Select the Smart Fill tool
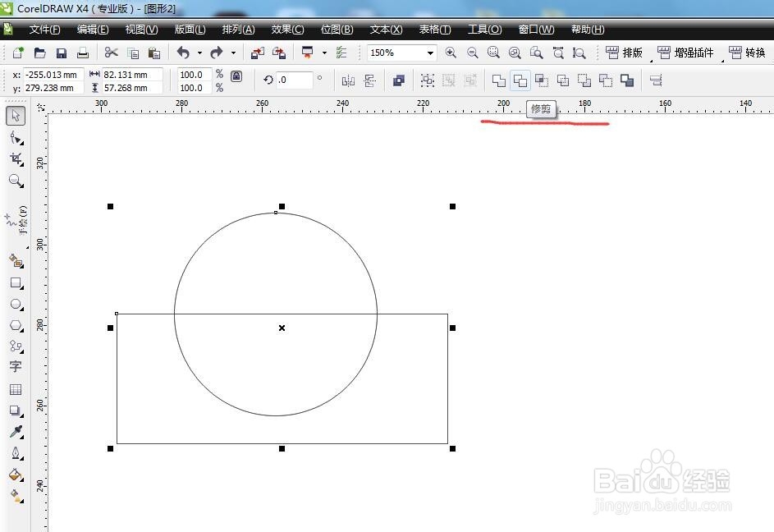Screen dimensions: 774x532 16,261
